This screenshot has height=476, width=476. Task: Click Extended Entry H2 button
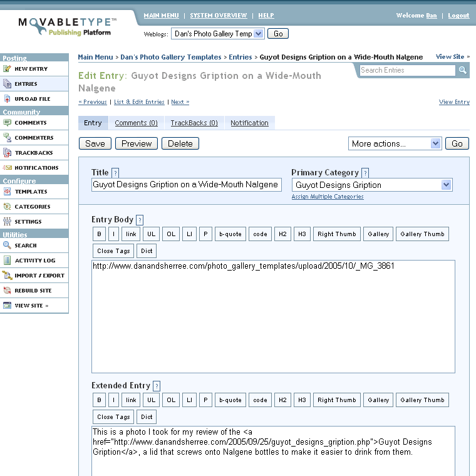point(282,400)
